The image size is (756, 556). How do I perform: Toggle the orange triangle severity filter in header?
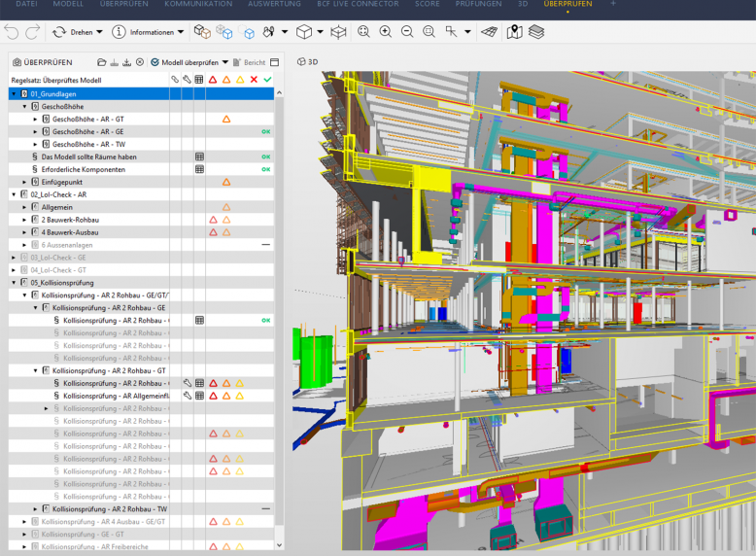[226, 80]
